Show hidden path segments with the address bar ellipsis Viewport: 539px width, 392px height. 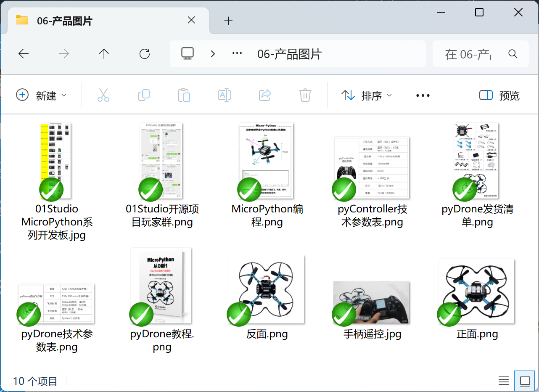(x=237, y=53)
